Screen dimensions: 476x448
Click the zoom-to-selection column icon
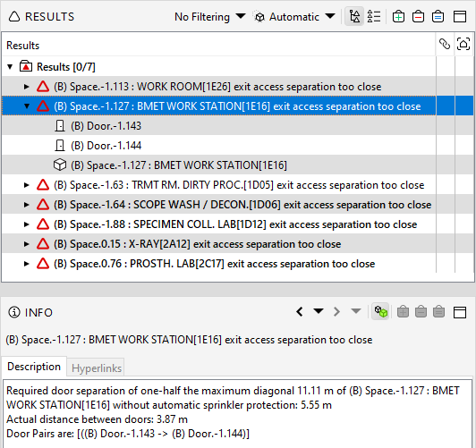click(x=463, y=45)
